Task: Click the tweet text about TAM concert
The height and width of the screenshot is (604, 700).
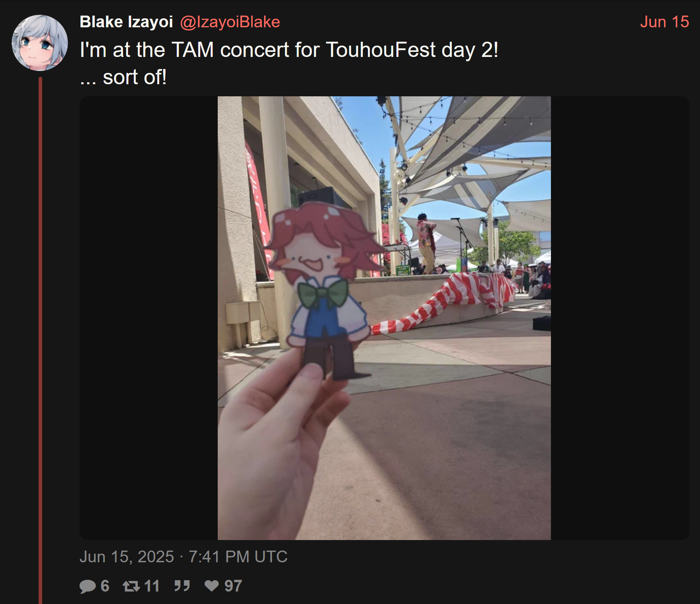Action: point(289,50)
